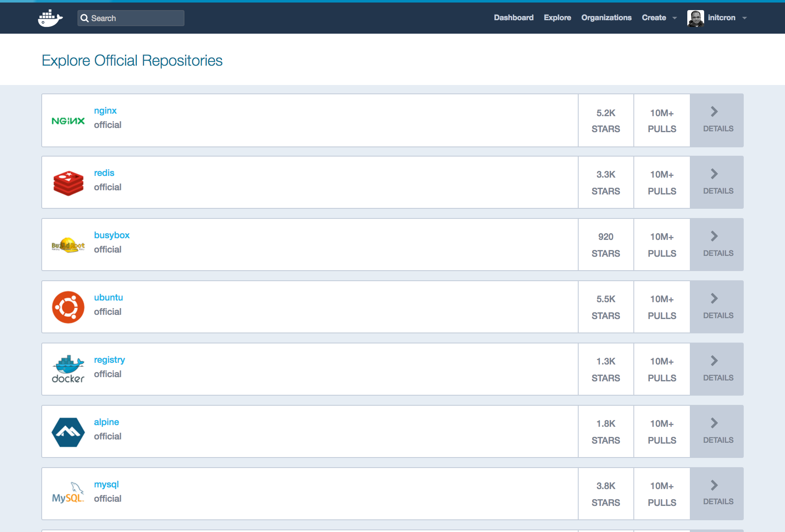This screenshot has height=532, width=785.
Task: Click the MySQL dolphin logo
Action: pyautogui.click(x=68, y=493)
